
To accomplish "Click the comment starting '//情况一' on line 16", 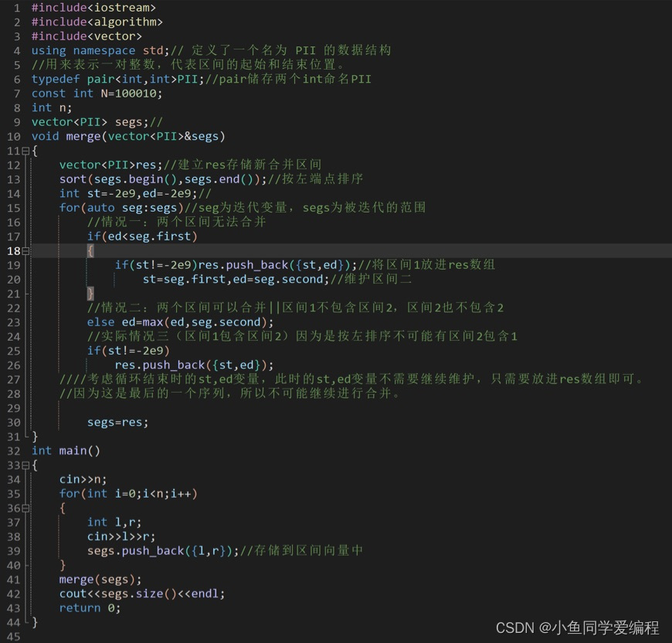I will 177,222.
